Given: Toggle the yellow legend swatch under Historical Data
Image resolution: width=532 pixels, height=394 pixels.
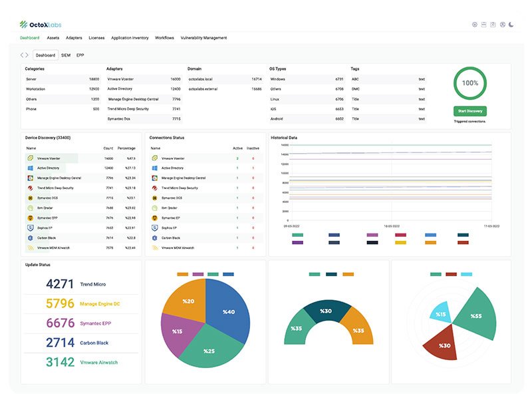Looking at the screenshot, I should click(x=401, y=242).
